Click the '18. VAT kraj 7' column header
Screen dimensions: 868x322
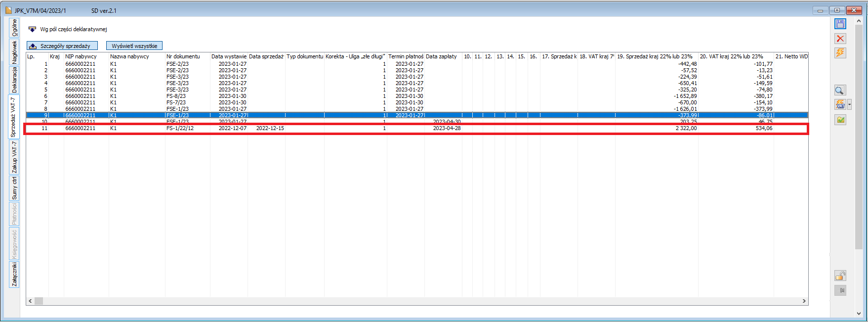(x=596, y=56)
